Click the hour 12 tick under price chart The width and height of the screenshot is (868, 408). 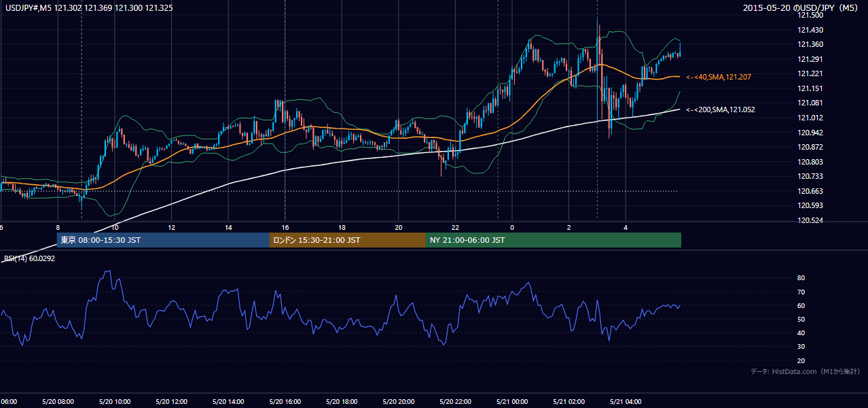coord(172,227)
